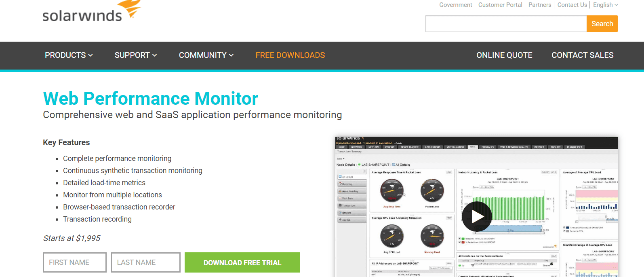Click the 'Key Features' heading
Image resolution: width=644 pixels, height=277 pixels.
(x=66, y=142)
